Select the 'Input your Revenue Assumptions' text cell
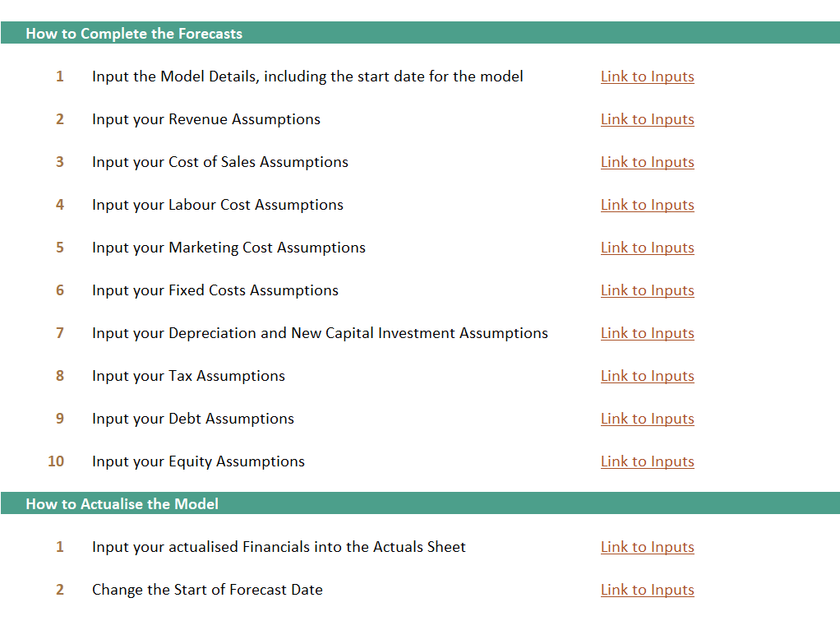 [206, 119]
